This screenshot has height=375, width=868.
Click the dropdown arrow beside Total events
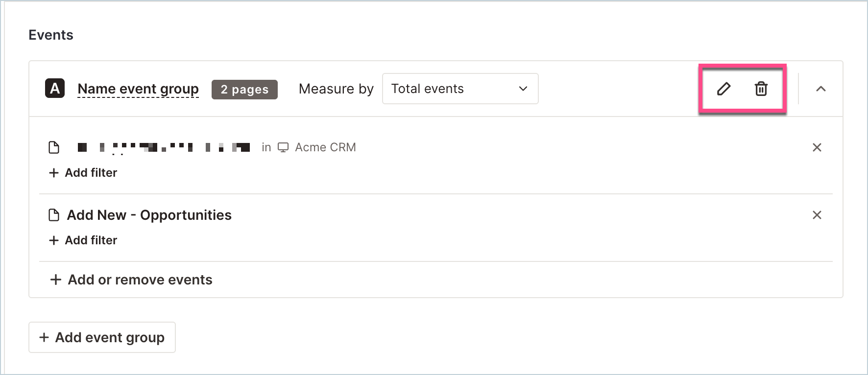tap(523, 89)
